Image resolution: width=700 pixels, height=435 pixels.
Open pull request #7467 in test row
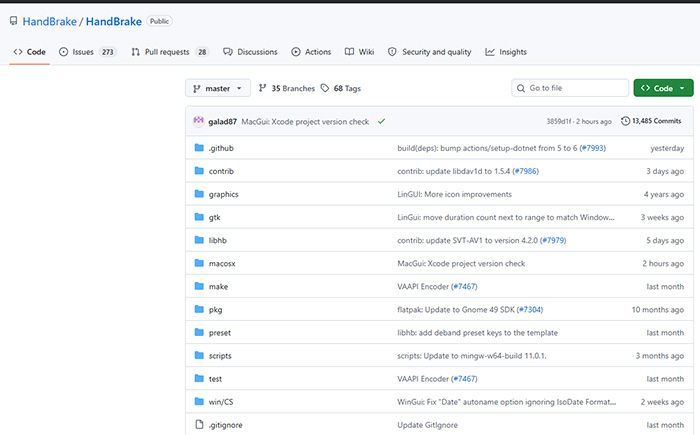[464, 379]
